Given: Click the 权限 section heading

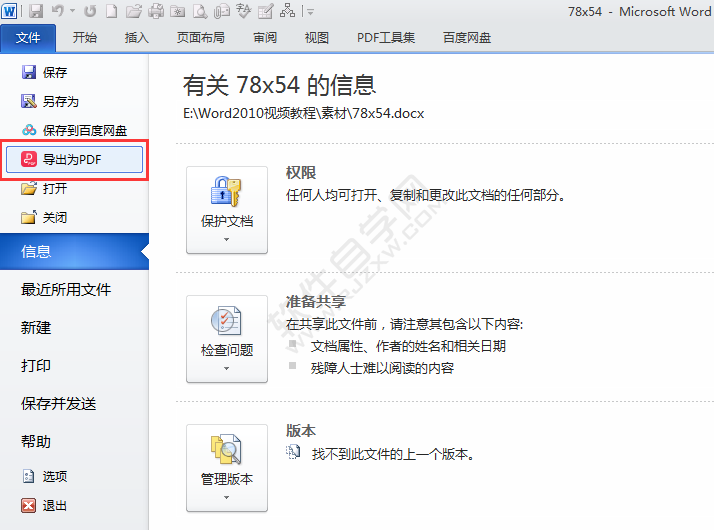Looking at the screenshot, I should 301,173.
